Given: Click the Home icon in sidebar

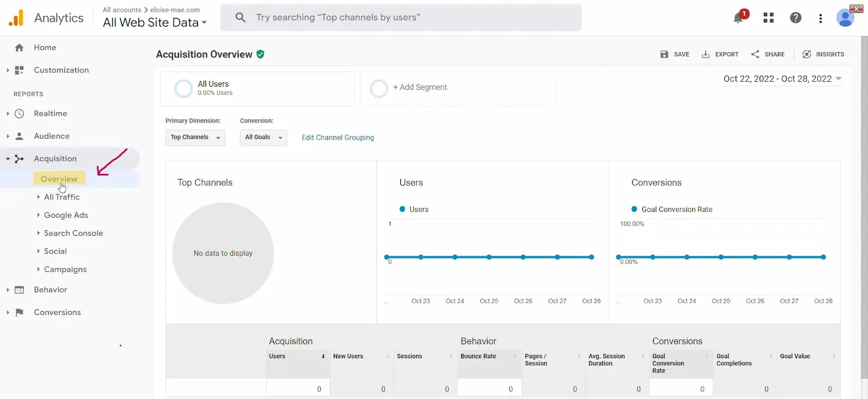Looking at the screenshot, I should tap(20, 48).
